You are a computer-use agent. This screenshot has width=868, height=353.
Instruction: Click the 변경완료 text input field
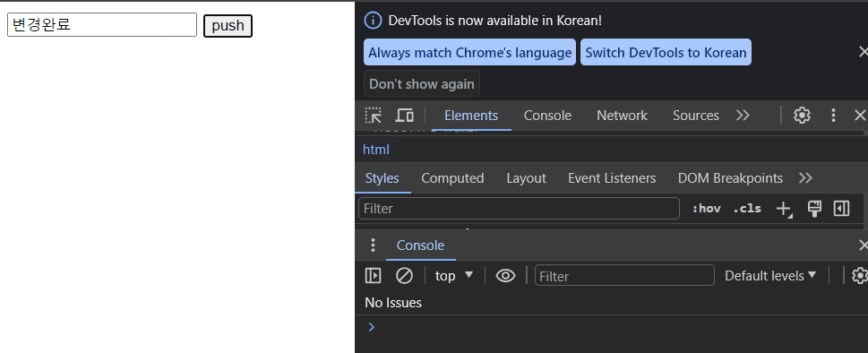click(102, 25)
